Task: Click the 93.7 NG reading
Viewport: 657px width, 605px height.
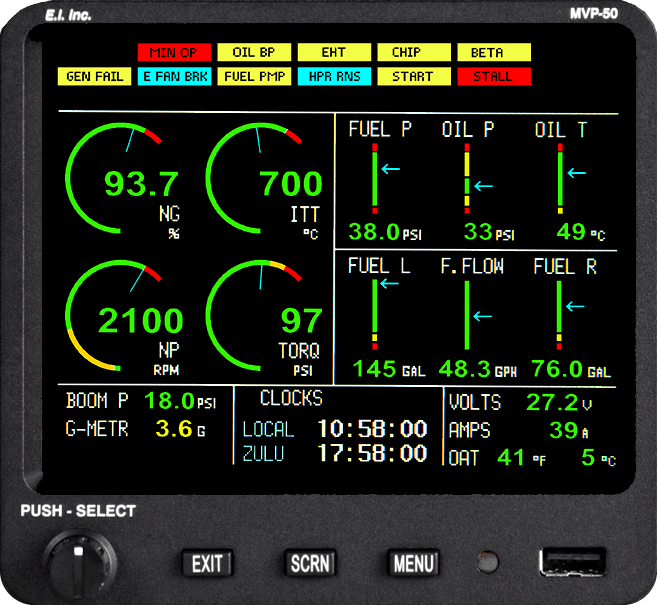Action: click(141, 184)
